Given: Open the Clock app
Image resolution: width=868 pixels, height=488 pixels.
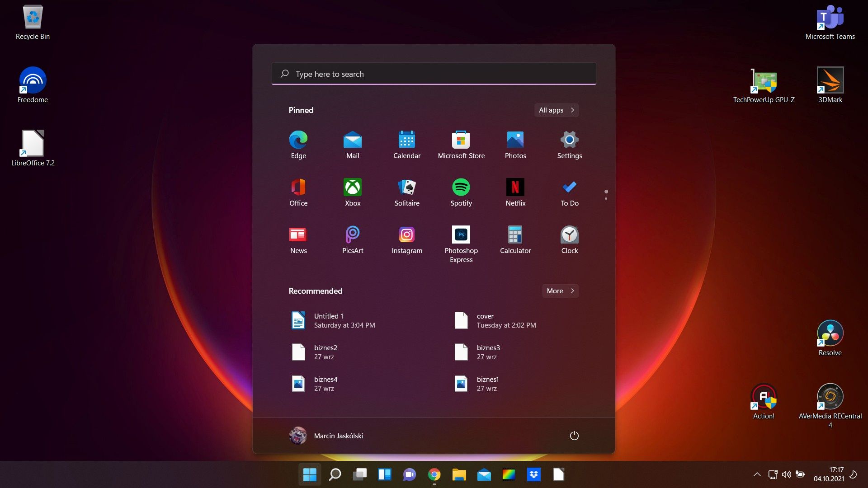Looking at the screenshot, I should click(x=570, y=240).
